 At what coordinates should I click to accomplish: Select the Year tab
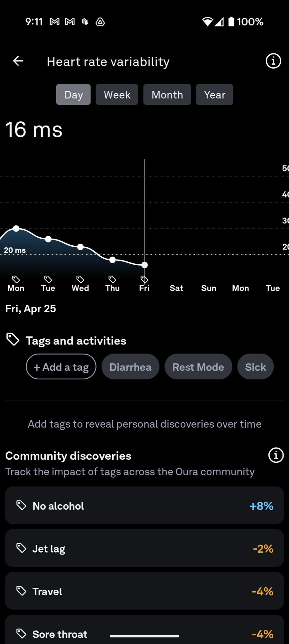click(x=214, y=95)
